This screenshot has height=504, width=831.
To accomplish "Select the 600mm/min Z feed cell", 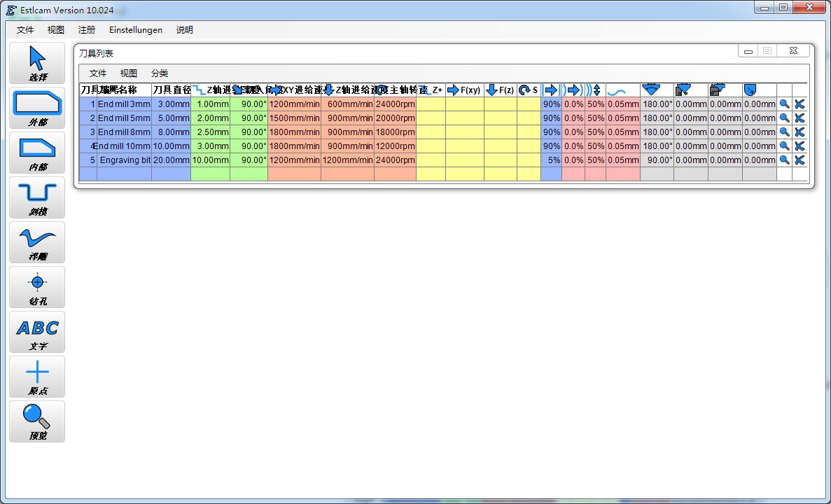I will 348,104.
